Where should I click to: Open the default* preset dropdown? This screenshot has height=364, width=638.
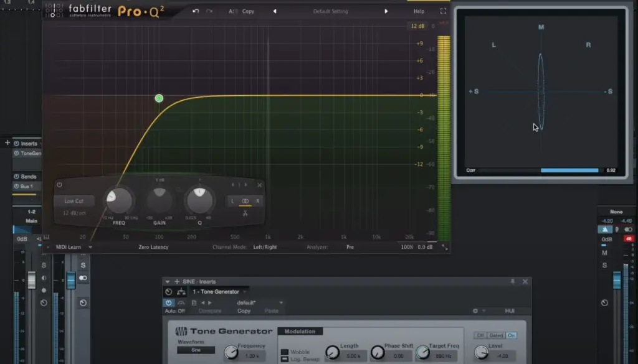281,302
